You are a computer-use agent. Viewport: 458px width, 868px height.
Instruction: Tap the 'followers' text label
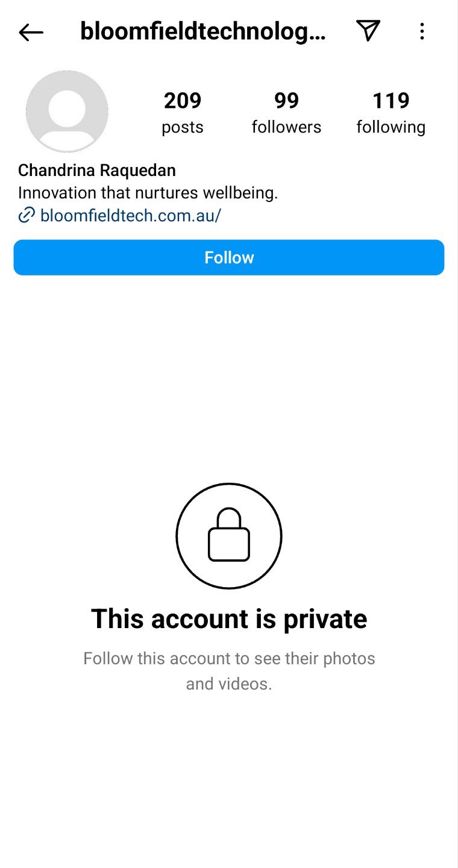click(x=286, y=127)
